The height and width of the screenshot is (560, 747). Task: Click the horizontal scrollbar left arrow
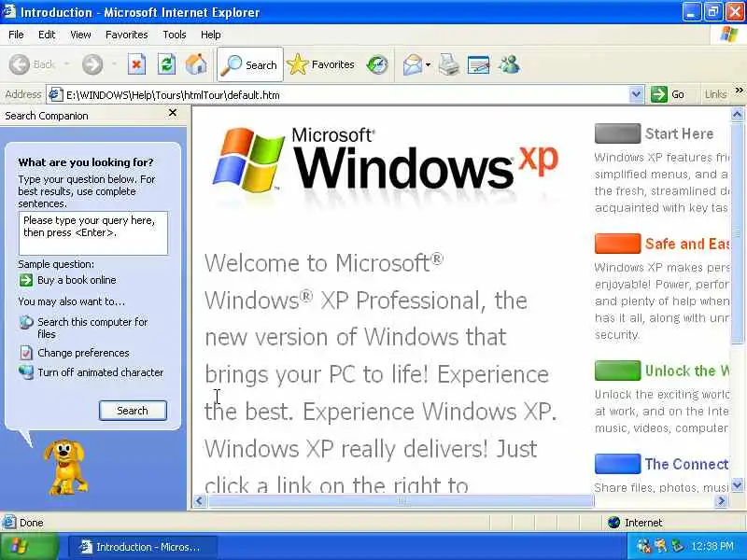point(200,500)
